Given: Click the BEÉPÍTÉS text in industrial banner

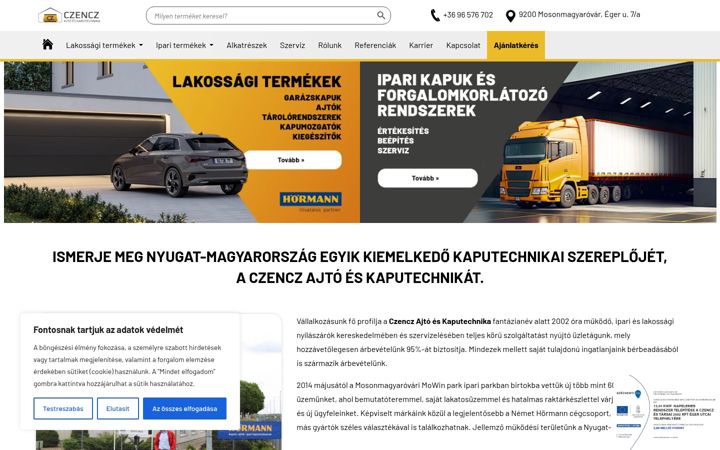Looking at the screenshot, I should (x=395, y=141).
